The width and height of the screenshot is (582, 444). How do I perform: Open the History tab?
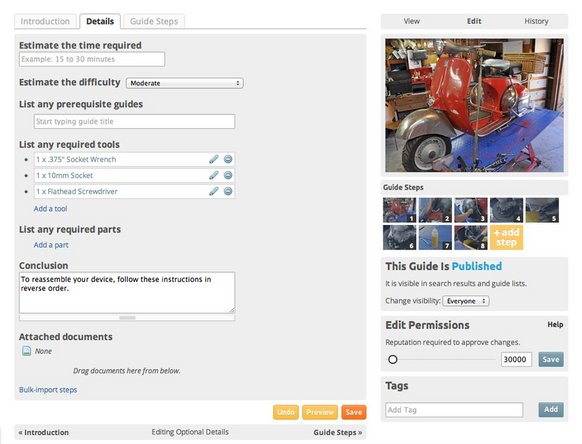coord(536,21)
